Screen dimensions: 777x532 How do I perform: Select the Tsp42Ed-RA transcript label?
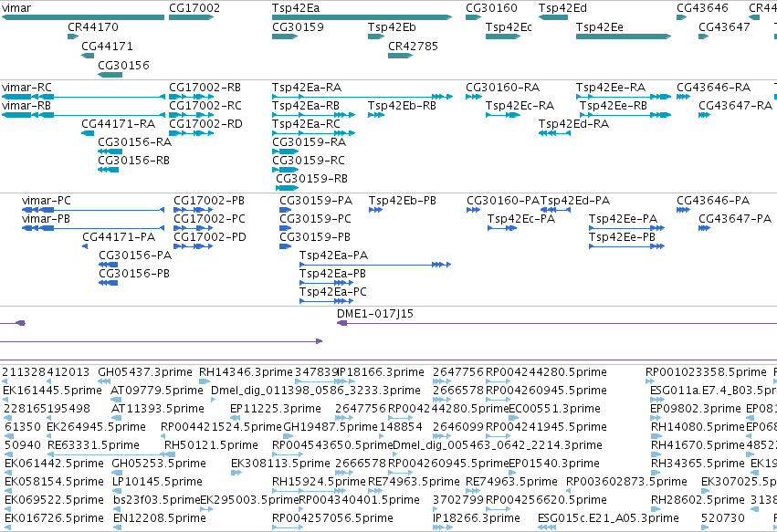573,124
